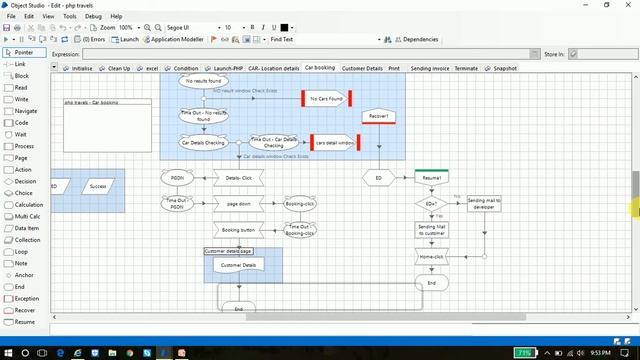Open File Explorer from the taskbar
Screen dimensions: 640x360
pyautogui.click(x=112, y=353)
